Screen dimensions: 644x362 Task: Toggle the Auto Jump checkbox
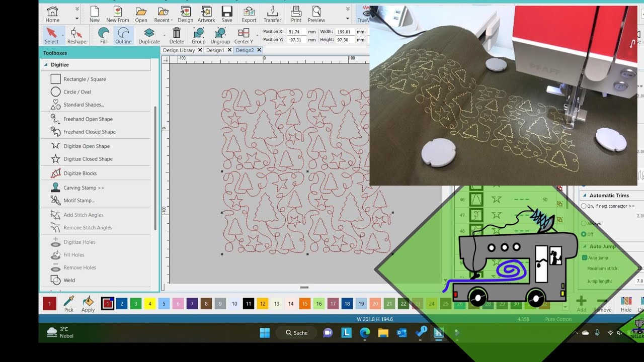coord(584,257)
